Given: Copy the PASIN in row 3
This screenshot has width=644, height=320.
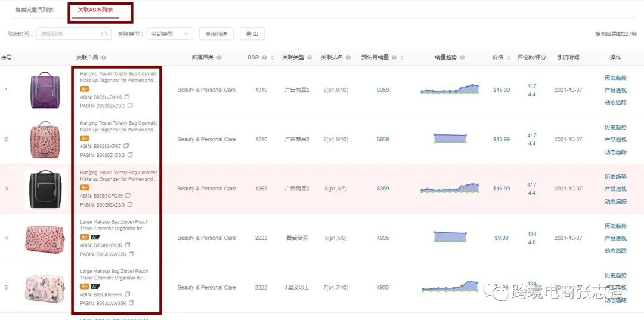Looking at the screenshot, I should click(130, 204).
